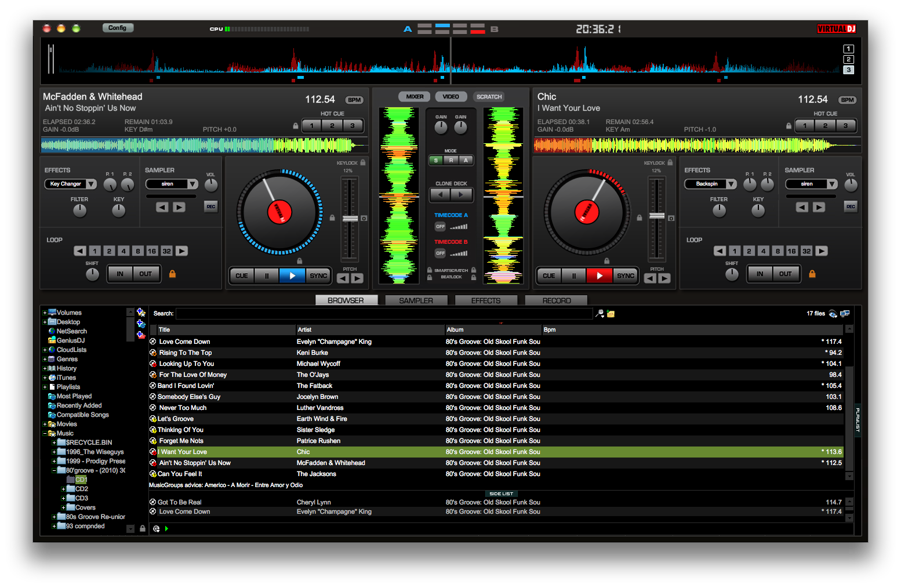This screenshot has height=588, width=901.
Task: Expand the Volumes tree node
Action: click(x=45, y=313)
